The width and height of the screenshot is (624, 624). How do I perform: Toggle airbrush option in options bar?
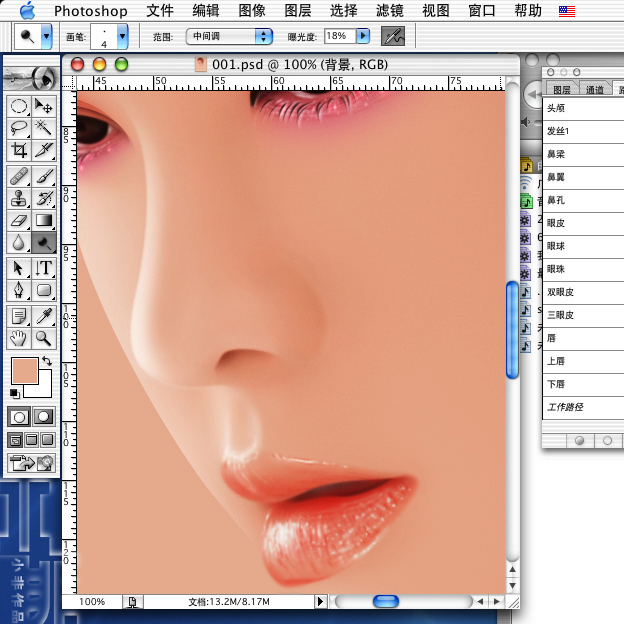pyautogui.click(x=393, y=36)
